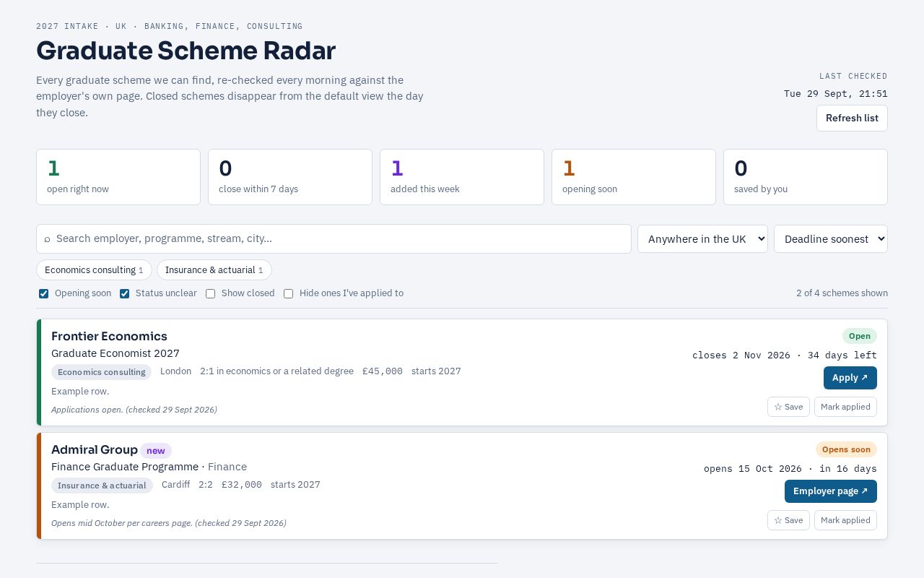Click the £45,000 salary text
The height and width of the screenshot is (578, 924).
383,371
